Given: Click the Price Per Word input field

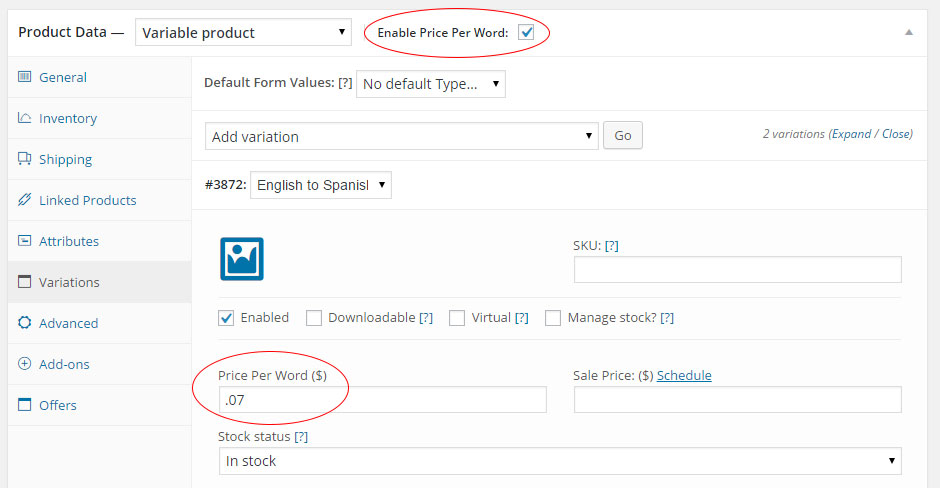Looking at the screenshot, I should (382, 400).
